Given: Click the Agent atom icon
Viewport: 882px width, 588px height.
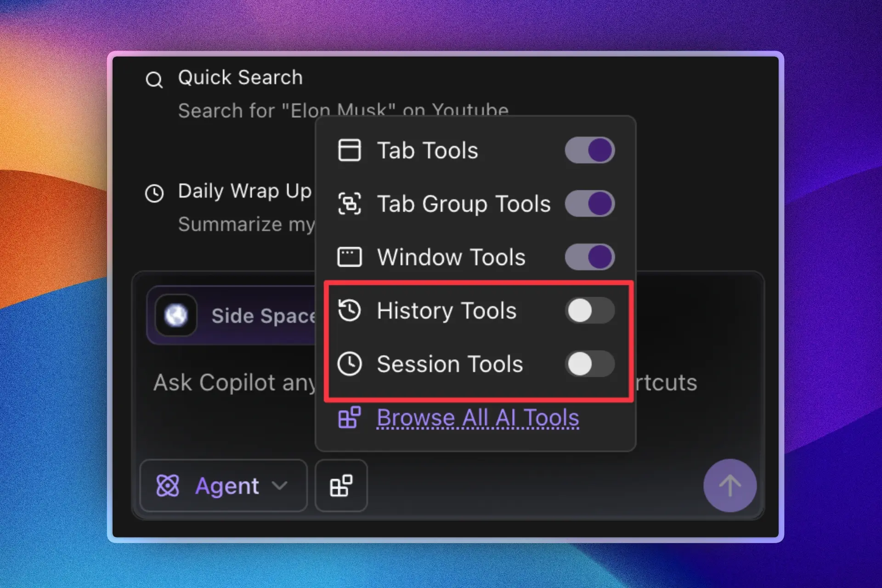Looking at the screenshot, I should [168, 486].
